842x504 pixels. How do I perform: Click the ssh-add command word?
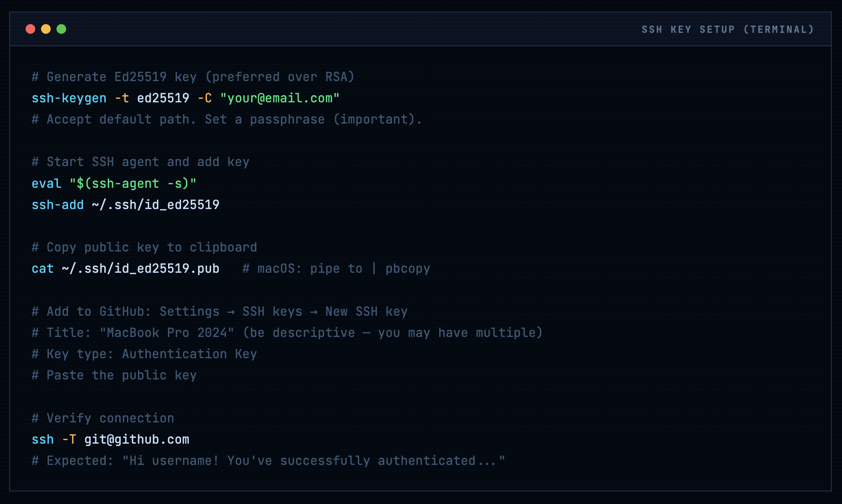pos(57,205)
